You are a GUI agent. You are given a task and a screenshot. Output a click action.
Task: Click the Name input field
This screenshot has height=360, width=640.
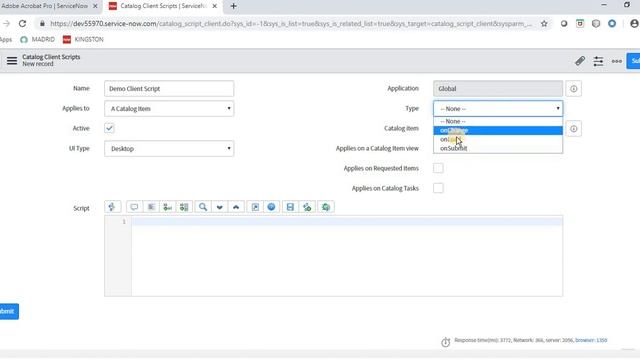[x=169, y=89]
